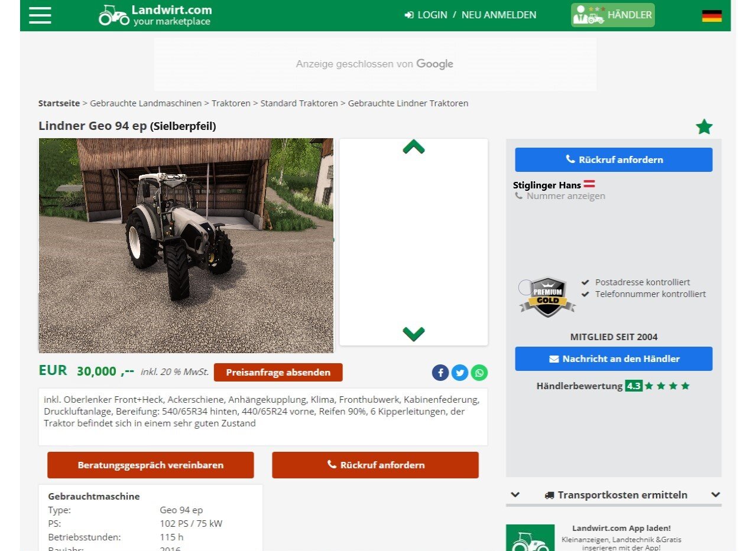Open the hamburger menu
This screenshot has width=756, height=551.
40,15
